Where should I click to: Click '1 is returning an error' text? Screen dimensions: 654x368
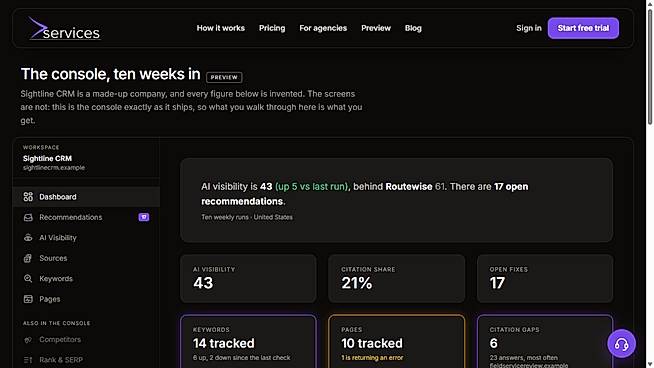(372, 358)
